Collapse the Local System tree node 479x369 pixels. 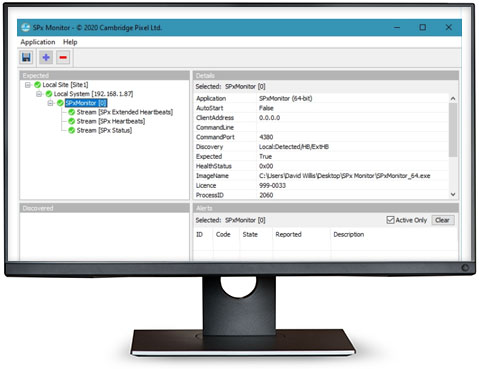point(39,94)
